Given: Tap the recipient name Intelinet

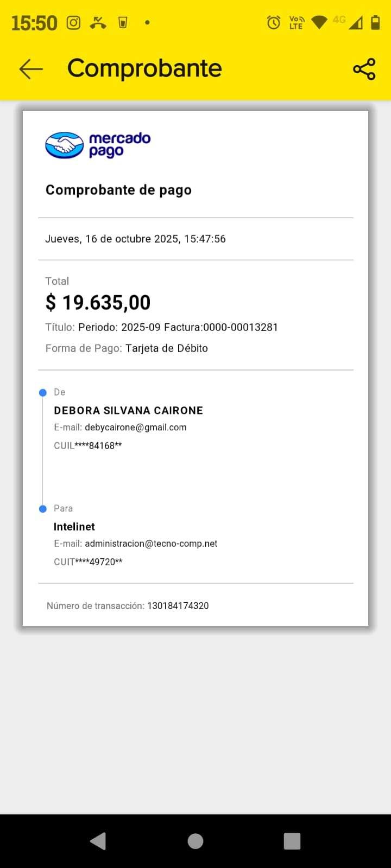Looking at the screenshot, I should tap(74, 527).
